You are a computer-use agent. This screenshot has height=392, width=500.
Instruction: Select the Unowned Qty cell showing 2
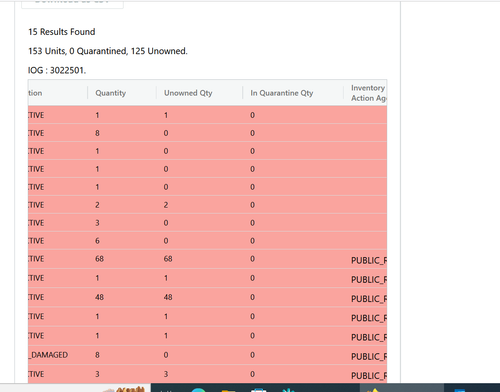(166, 205)
